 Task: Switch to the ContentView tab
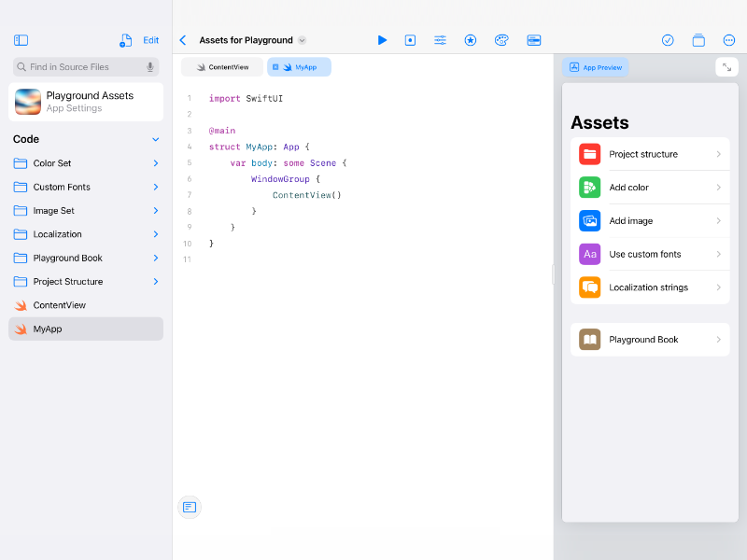222,67
